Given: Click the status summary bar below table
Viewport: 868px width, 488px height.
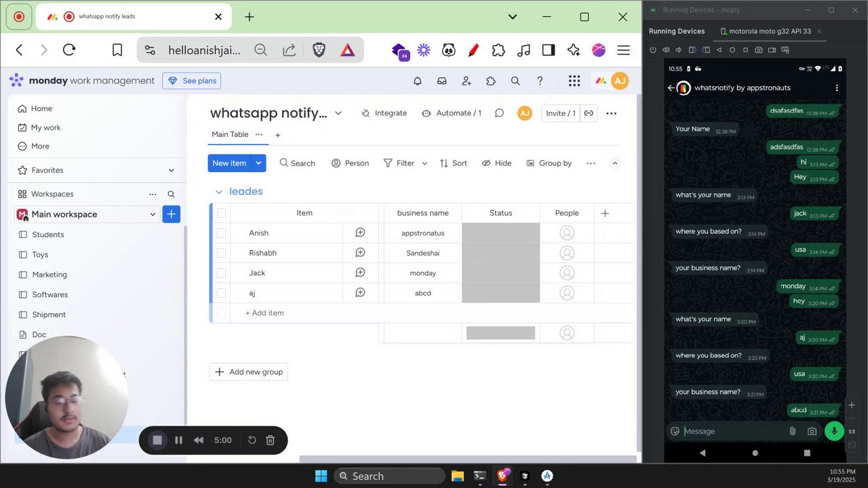Looking at the screenshot, I should click(x=500, y=333).
